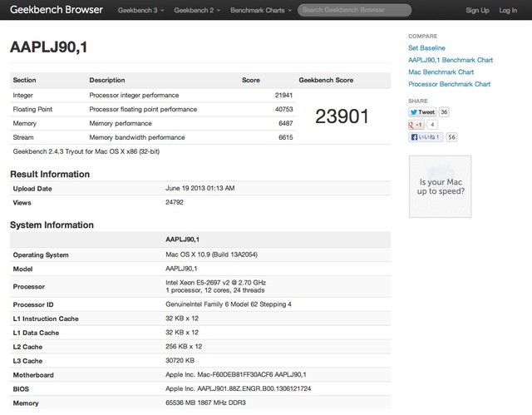Click the Set Baseline link
Image resolution: width=532 pixels, height=415 pixels.
(426, 48)
